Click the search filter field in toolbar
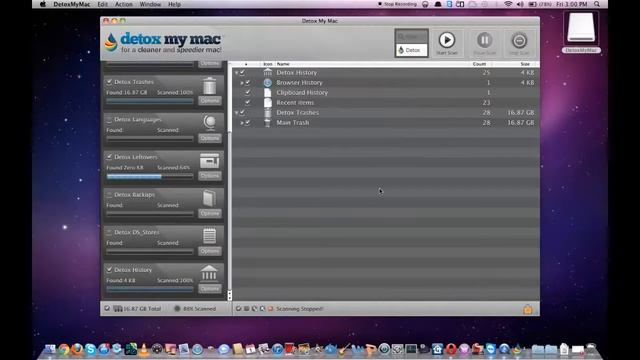The image size is (640, 360). point(411,37)
